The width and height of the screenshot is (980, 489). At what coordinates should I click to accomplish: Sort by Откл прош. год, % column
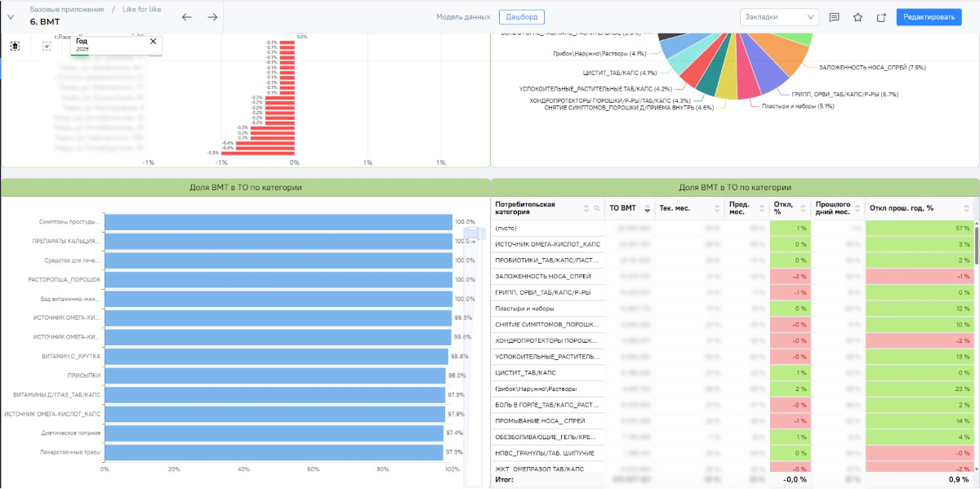click(x=966, y=208)
